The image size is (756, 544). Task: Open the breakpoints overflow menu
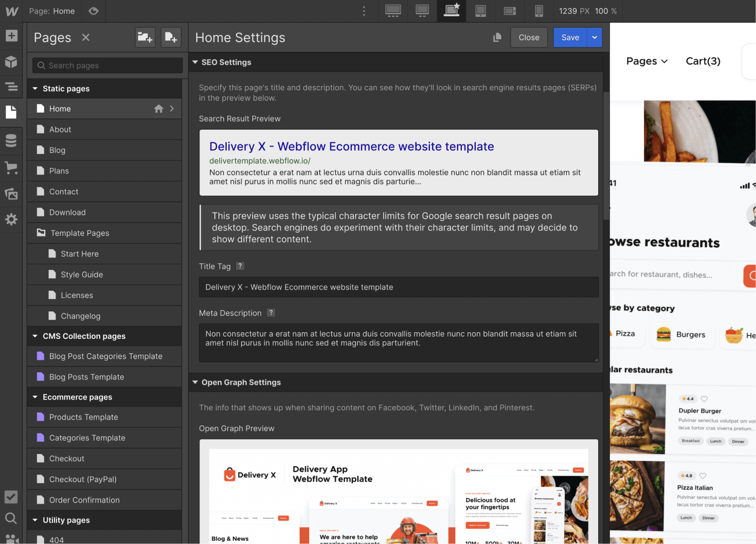364,11
